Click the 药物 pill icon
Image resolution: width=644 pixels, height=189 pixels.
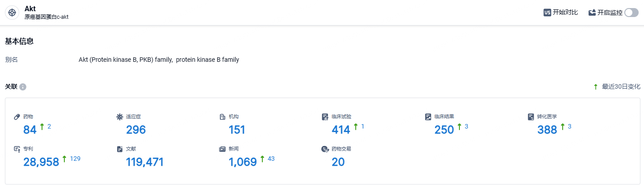coord(17,116)
